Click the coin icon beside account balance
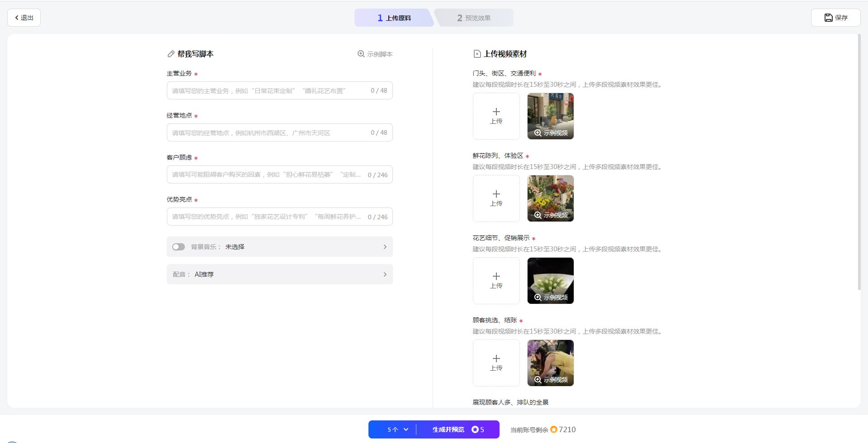 pos(553,429)
